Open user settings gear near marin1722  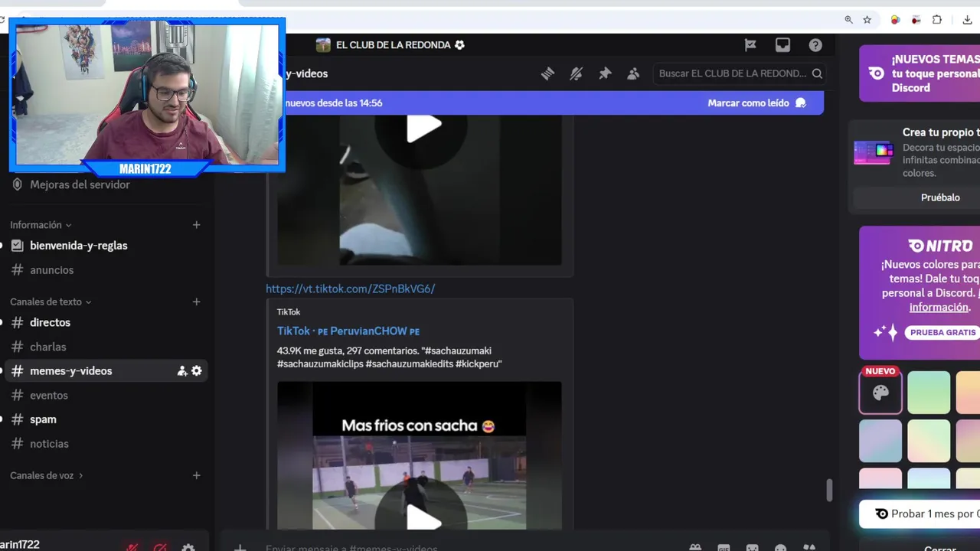[x=188, y=547]
